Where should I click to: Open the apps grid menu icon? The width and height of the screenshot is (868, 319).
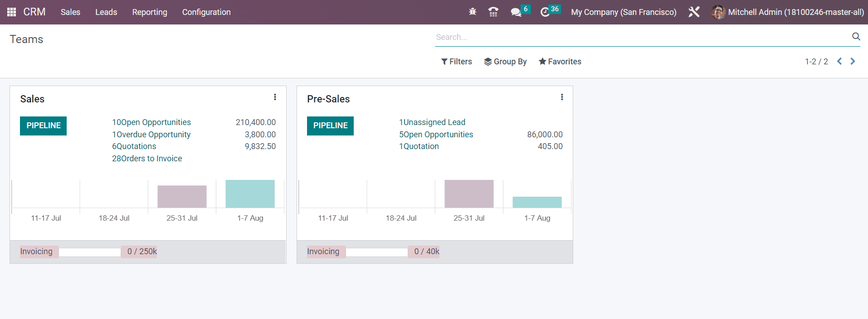point(11,12)
